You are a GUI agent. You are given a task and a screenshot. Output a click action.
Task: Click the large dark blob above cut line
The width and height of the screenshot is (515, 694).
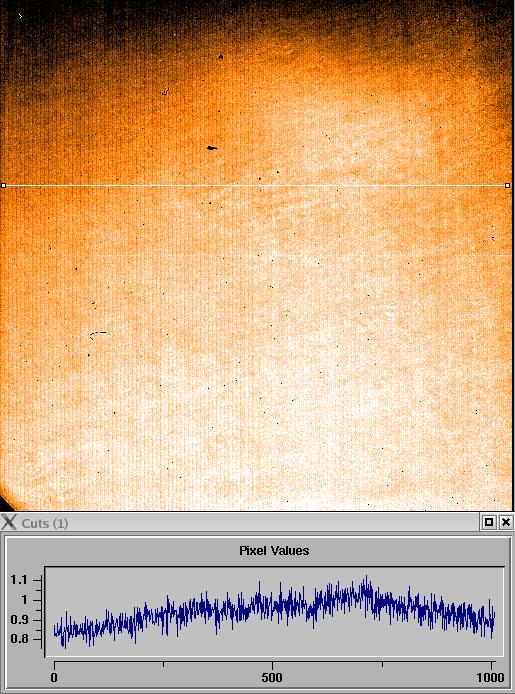click(x=212, y=148)
